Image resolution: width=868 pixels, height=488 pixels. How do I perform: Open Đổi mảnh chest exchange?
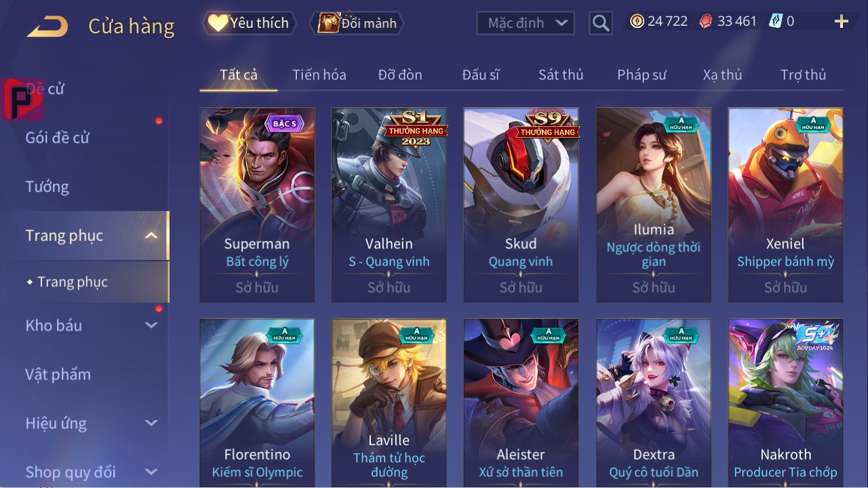pyautogui.click(x=357, y=23)
